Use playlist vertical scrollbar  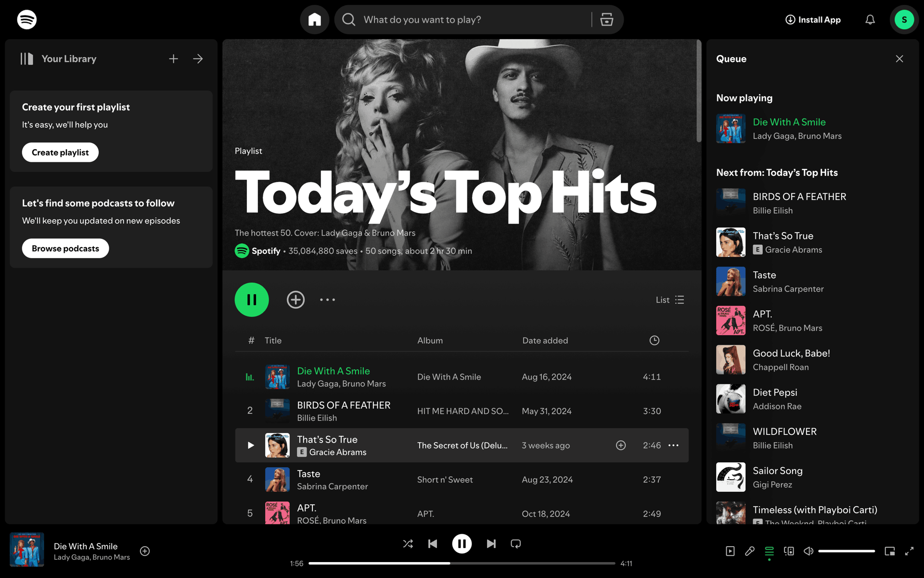tap(699, 92)
